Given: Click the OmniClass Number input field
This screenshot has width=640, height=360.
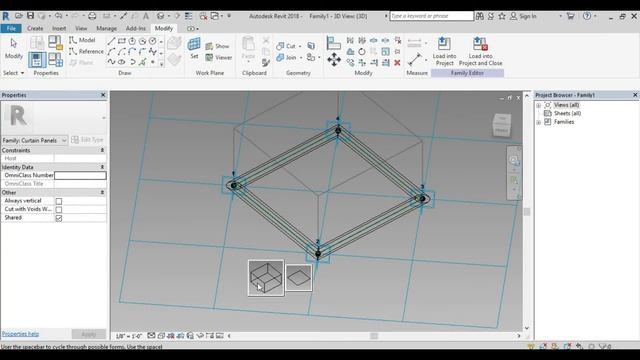Looking at the screenshot, I should pyautogui.click(x=80, y=176).
